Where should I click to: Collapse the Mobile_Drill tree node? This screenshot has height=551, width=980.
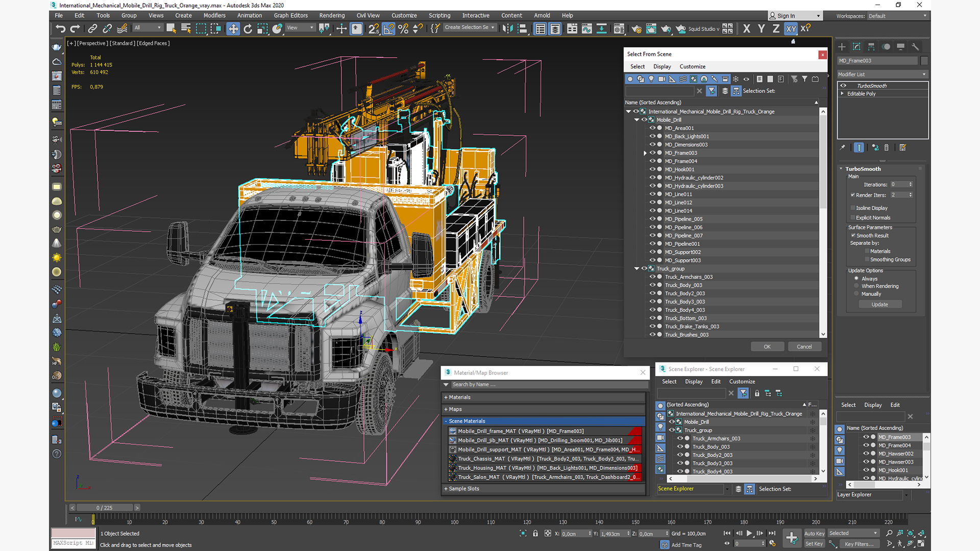637,120
